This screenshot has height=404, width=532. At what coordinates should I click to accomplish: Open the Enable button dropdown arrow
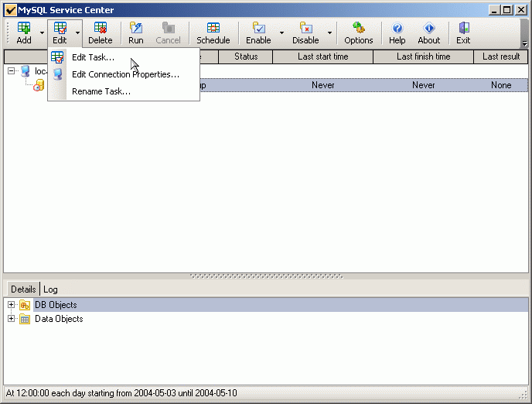[281, 33]
